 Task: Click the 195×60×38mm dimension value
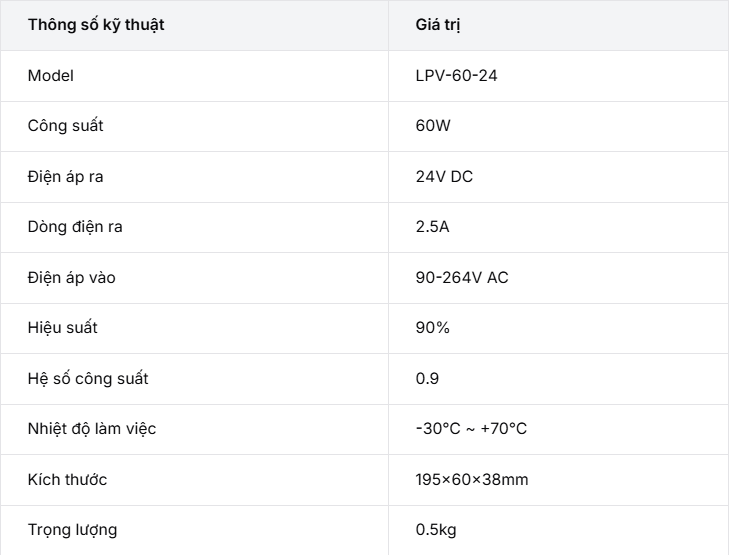(472, 479)
